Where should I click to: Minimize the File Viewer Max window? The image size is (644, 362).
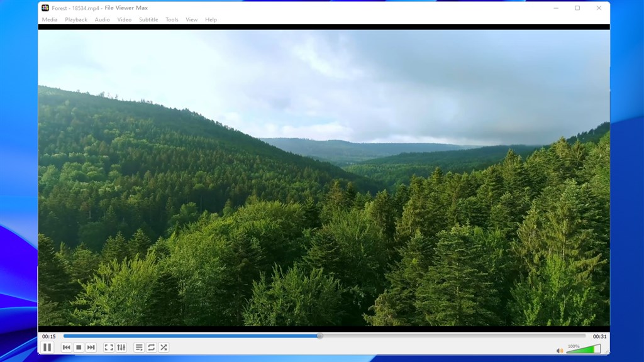tap(556, 8)
